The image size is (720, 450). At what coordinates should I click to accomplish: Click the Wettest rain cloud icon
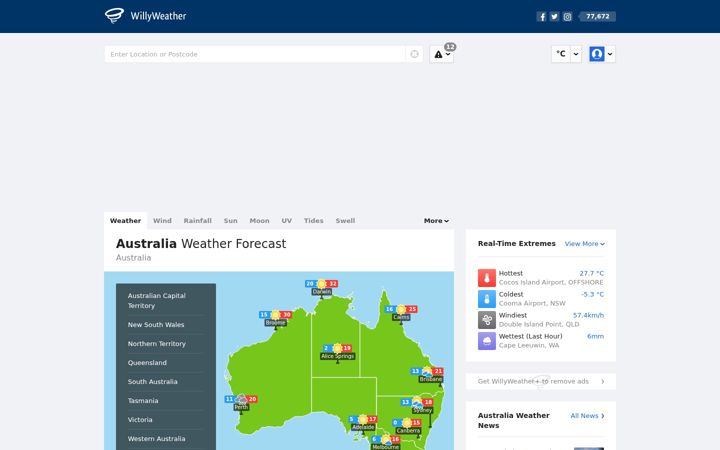pos(487,341)
